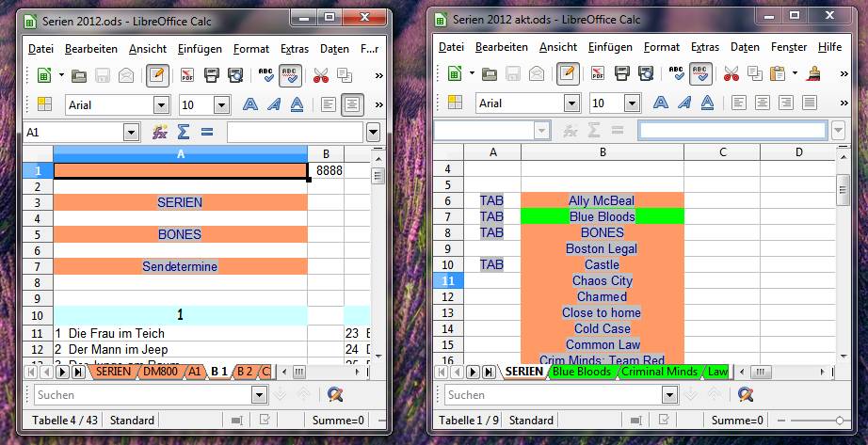Open Datei menu in Serien 2012.ods

40,49
